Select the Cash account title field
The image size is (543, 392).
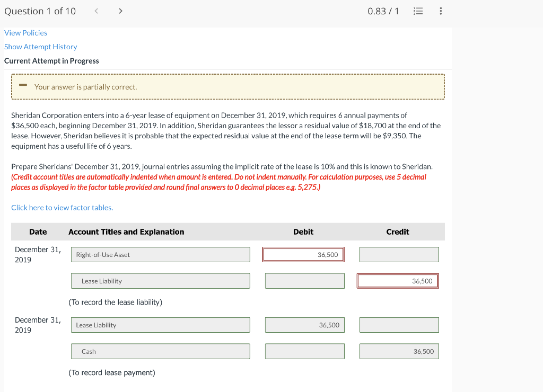point(160,351)
